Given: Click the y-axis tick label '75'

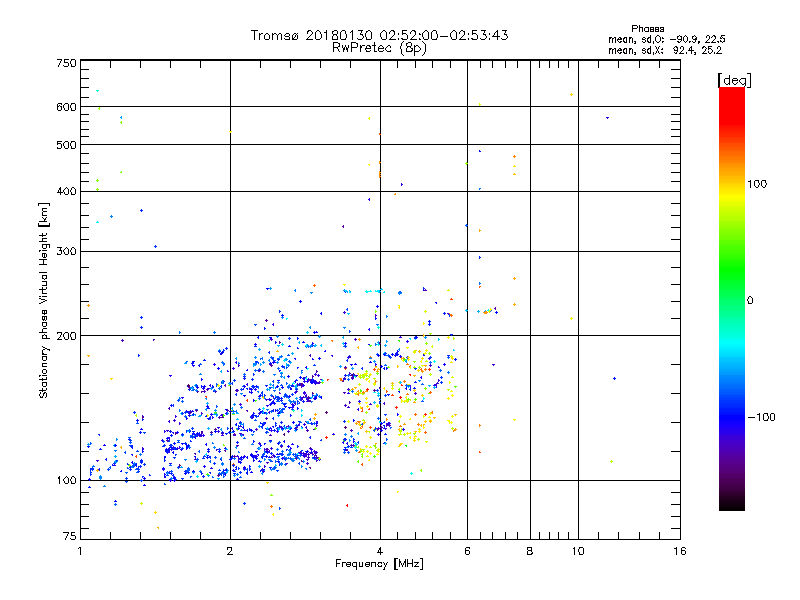Looking at the screenshot, I should click(70, 536).
